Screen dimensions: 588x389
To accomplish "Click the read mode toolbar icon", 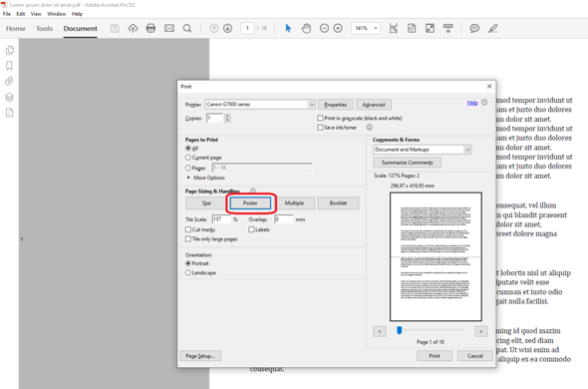I will coord(447,28).
